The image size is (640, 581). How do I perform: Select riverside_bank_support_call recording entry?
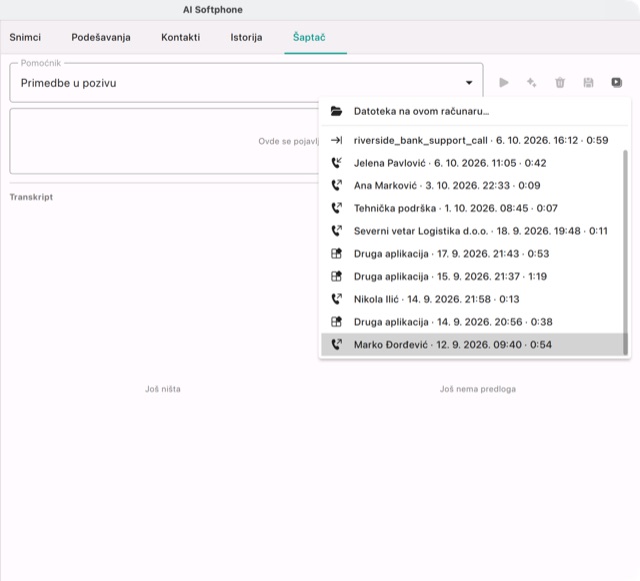click(x=473, y=140)
